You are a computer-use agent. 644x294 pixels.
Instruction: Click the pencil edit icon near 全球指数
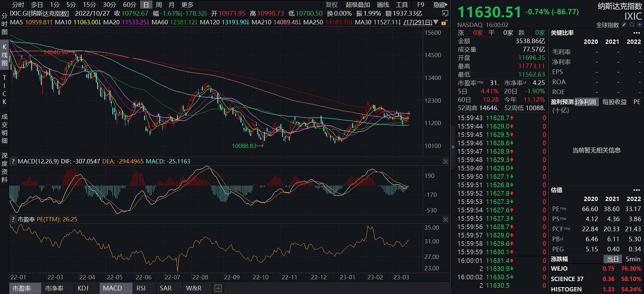point(624,24)
